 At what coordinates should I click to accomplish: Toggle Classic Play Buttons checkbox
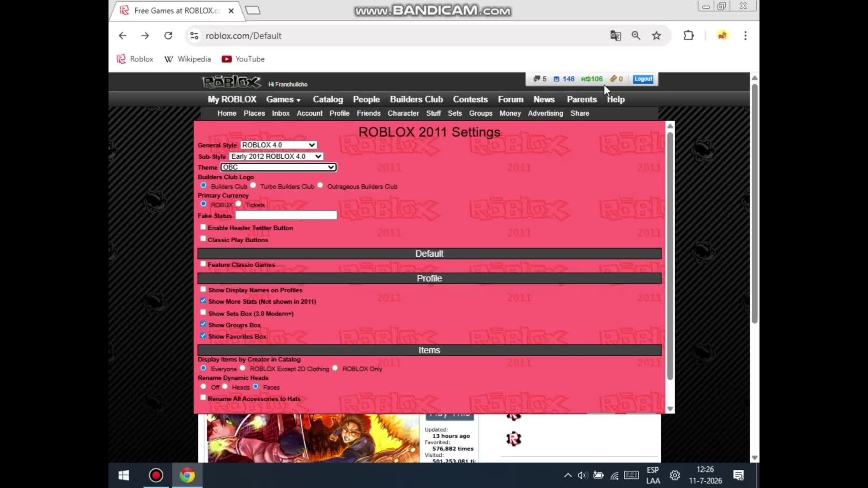click(203, 239)
